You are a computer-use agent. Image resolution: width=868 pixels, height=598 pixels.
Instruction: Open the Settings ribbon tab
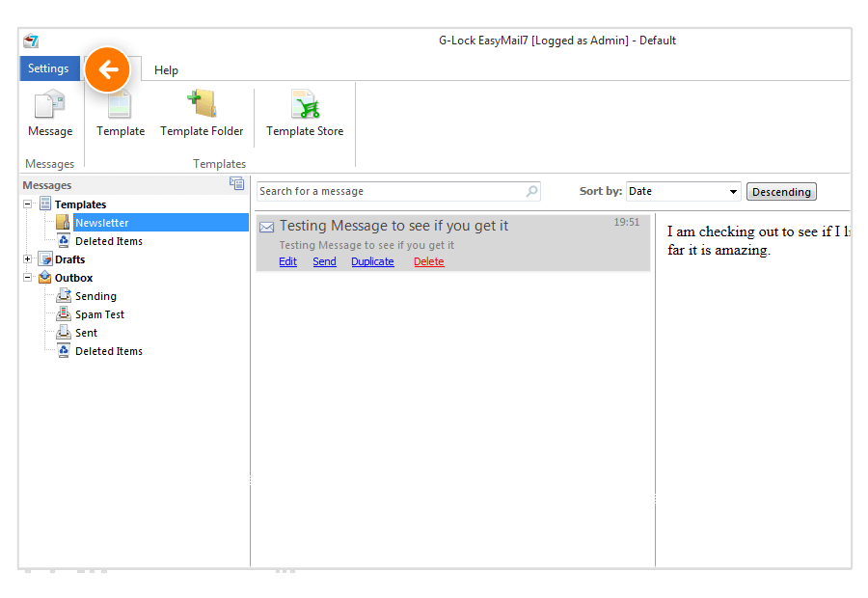(49, 68)
